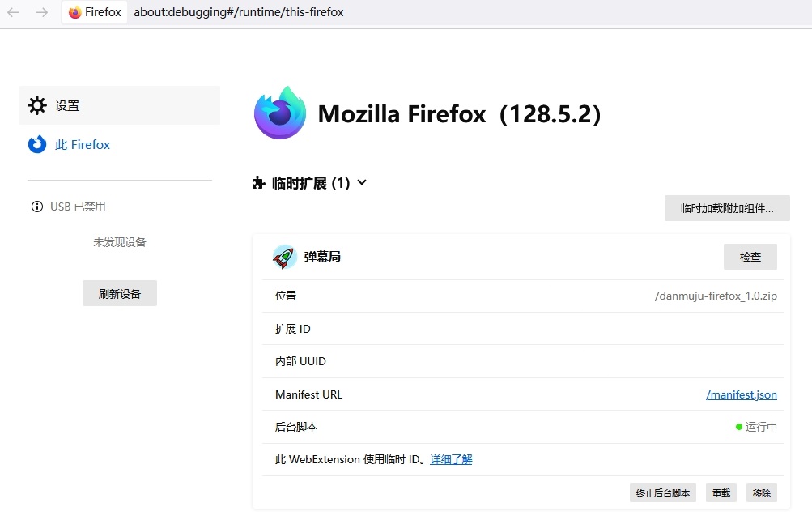The image size is (812, 520).
Task: Open the /manifest.json link
Action: [x=742, y=394]
